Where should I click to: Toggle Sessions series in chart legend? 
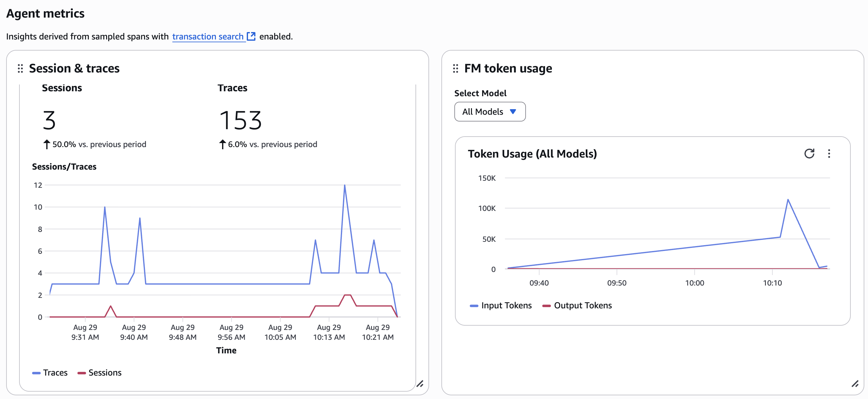click(x=105, y=372)
